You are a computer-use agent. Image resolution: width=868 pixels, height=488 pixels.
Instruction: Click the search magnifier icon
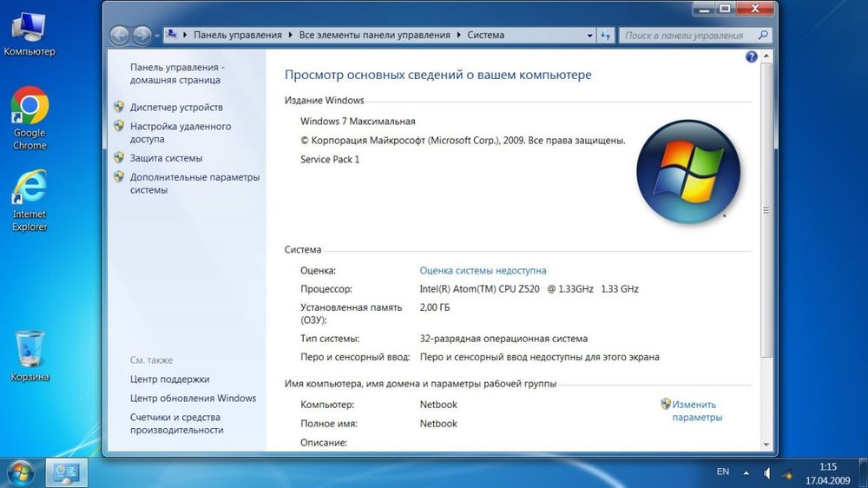763,35
